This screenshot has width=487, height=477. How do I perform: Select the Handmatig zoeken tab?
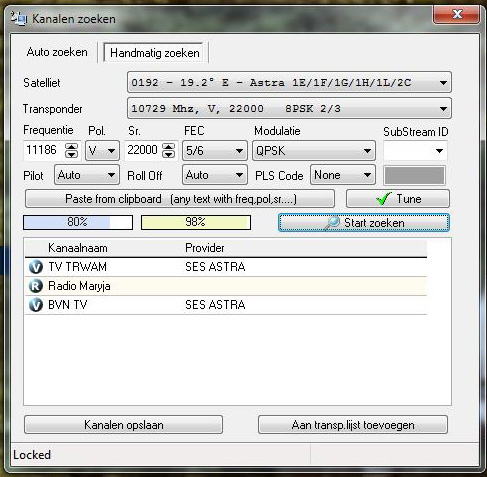[x=155, y=53]
